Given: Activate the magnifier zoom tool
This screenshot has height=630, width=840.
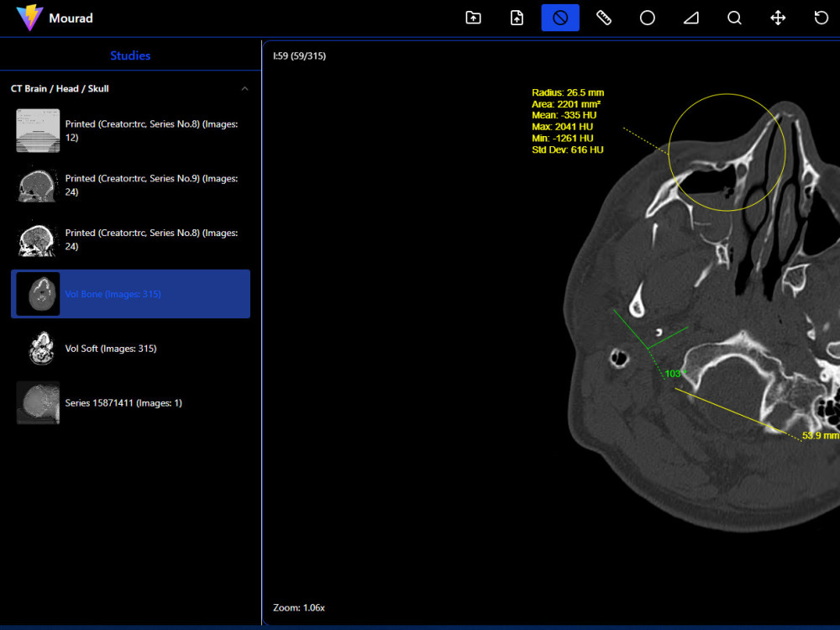Looking at the screenshot, I should pyautogui.click(x=734, y=18).
